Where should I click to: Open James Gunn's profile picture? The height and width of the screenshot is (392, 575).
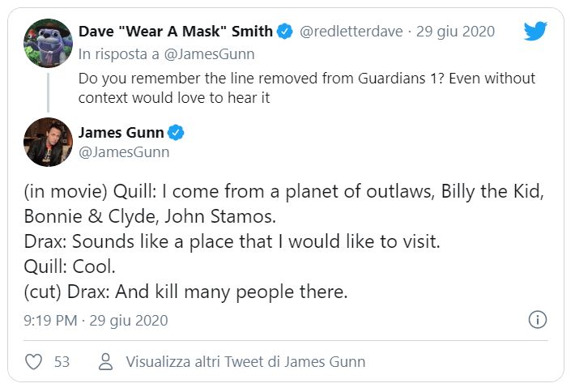(x=48, y=143)
